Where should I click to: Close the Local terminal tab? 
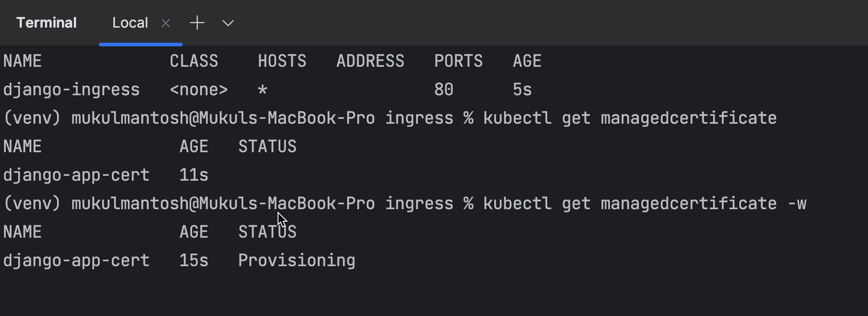pyautogui.click(x=166, y=23)
